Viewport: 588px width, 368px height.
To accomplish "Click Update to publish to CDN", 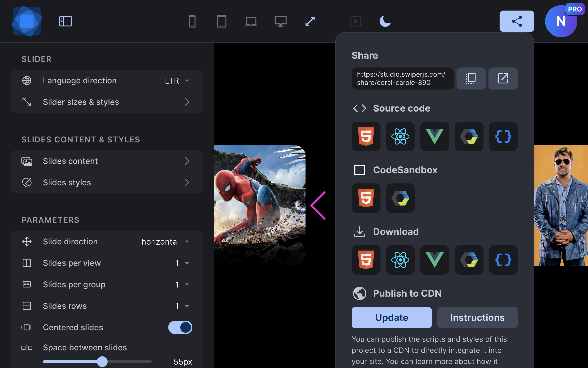I will 392,317.
